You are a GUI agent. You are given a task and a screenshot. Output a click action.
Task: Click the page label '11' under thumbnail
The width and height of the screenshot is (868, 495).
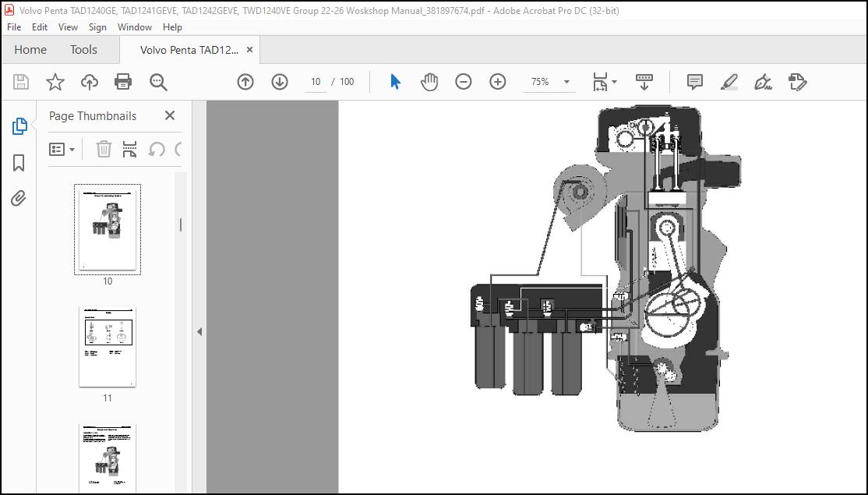[108, 398]
